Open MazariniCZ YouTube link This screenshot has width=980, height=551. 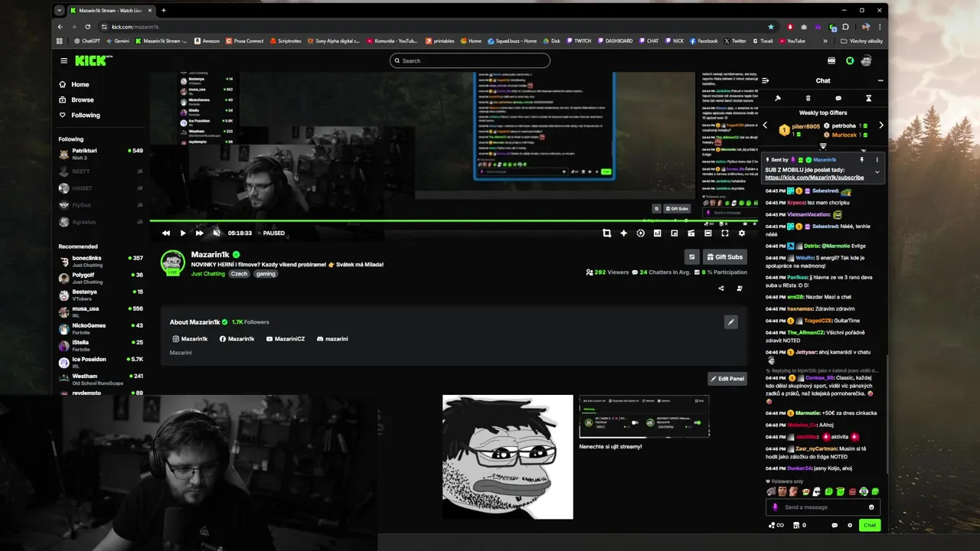tap(286, 339)
